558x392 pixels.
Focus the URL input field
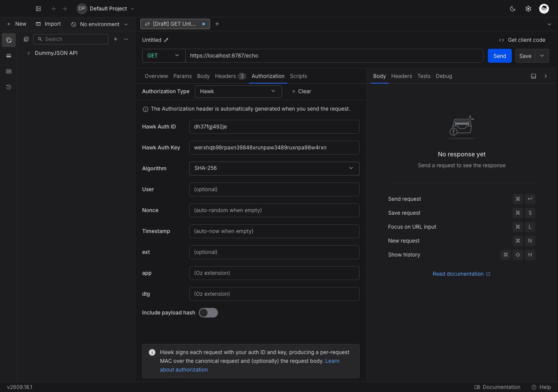334,56
